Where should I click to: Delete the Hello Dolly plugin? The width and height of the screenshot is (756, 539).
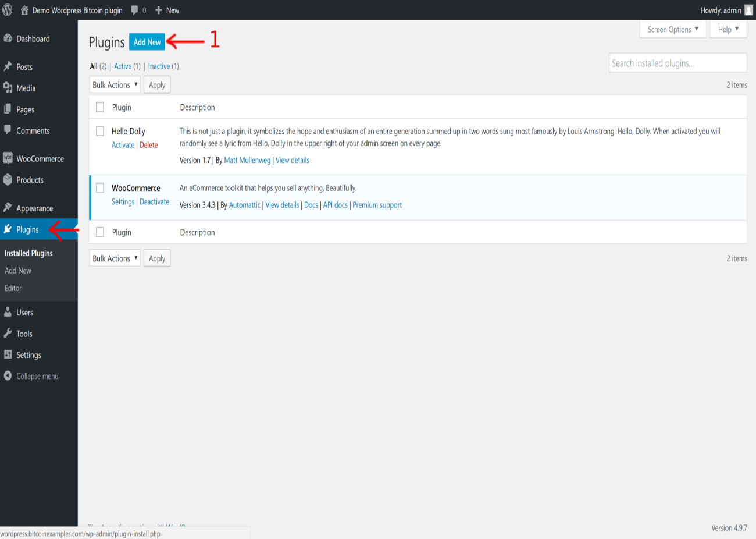pyautogui.click(x=149, y=145)
